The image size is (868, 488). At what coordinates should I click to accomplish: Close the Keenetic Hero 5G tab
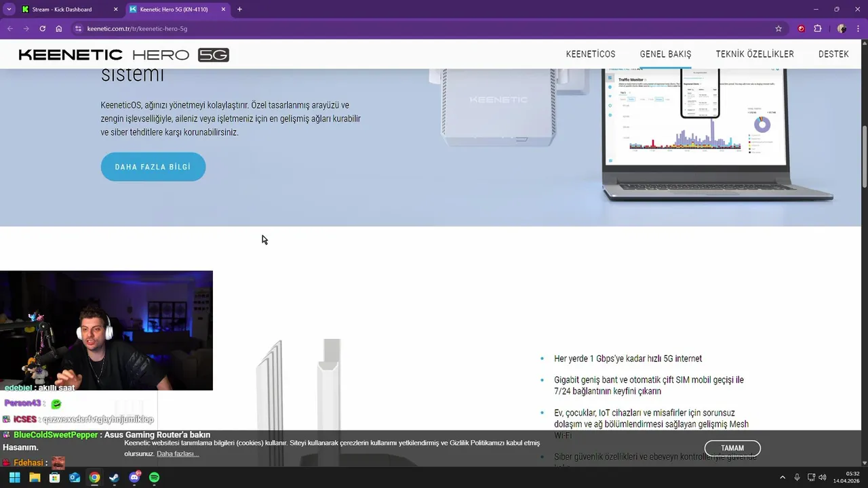point(222,9)
